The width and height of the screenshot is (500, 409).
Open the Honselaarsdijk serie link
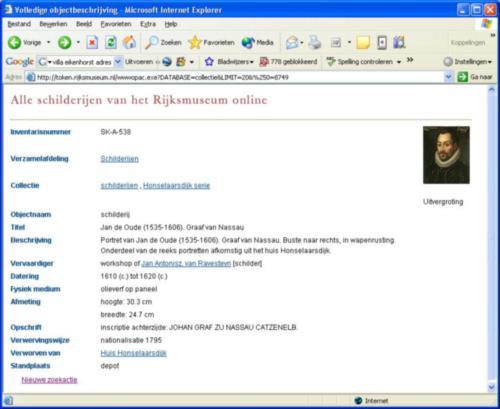click(x=176, y=185)
